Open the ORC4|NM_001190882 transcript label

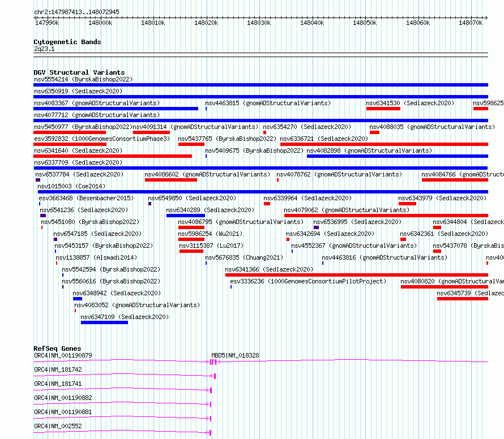click(x=63, y=398)
